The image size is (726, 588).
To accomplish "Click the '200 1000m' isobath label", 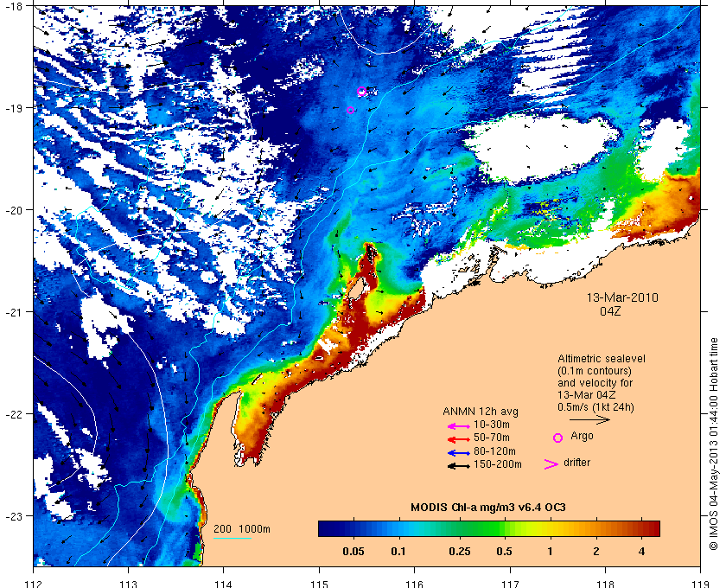I will tap(242, 529).
